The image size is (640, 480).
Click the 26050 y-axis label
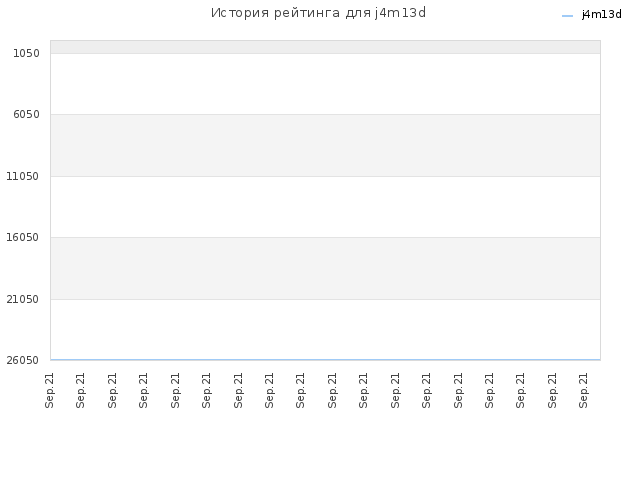[22, 360]
